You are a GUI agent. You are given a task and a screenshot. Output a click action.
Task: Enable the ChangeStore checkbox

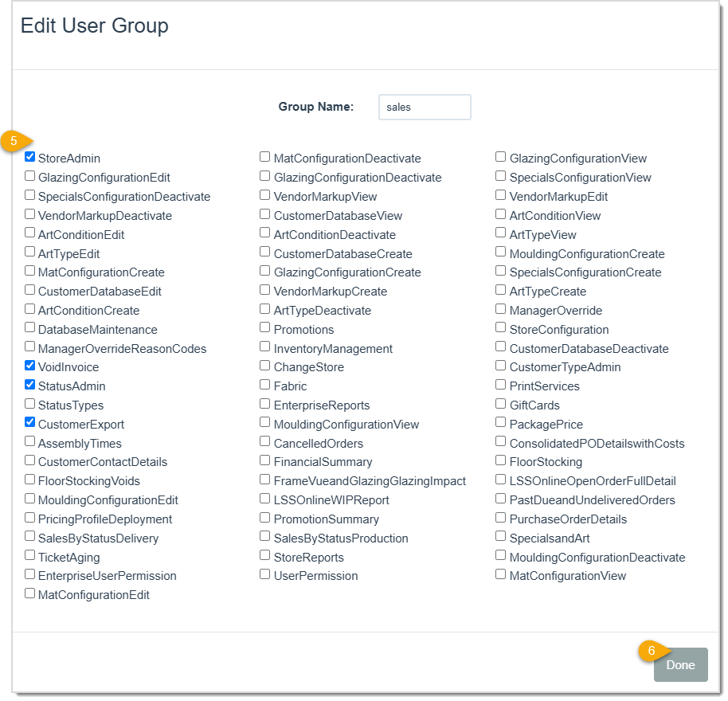[264, 366]
